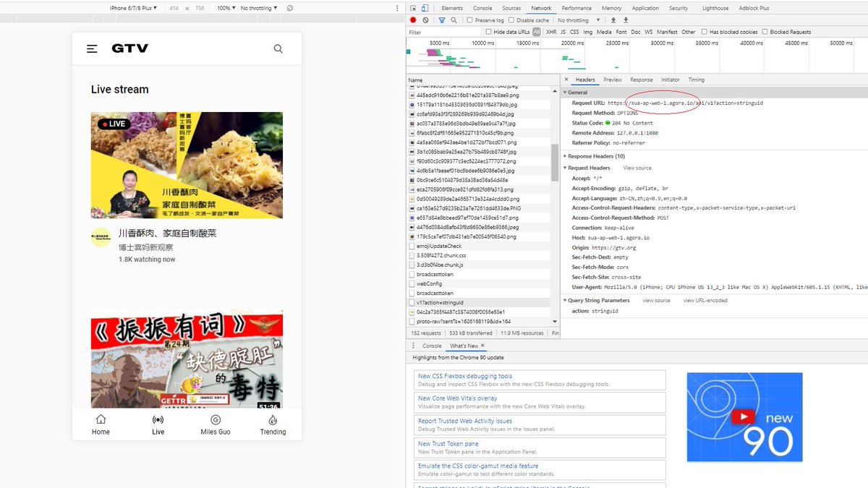Viewport: 868px width, 488px height.
Task: Click the device width field 414
Action: [174, 8]
